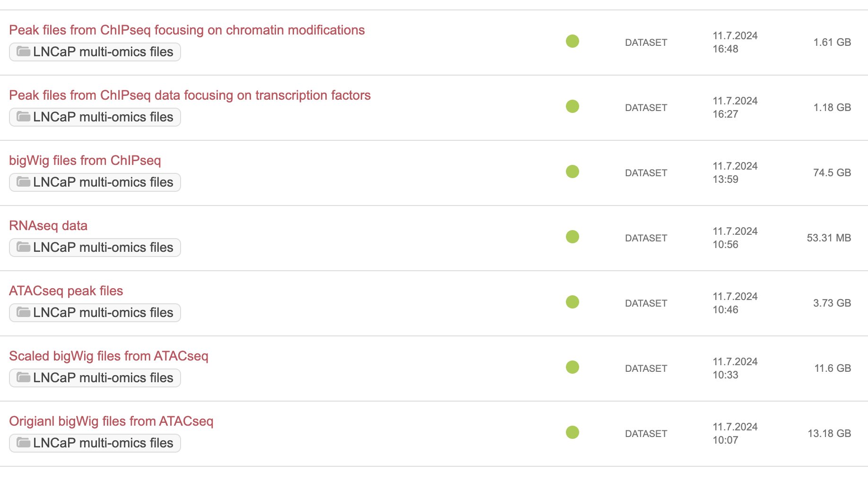Open the Scaled bigWig files from ATACseq dataset

pyautogui.click(x=109, y=356)
